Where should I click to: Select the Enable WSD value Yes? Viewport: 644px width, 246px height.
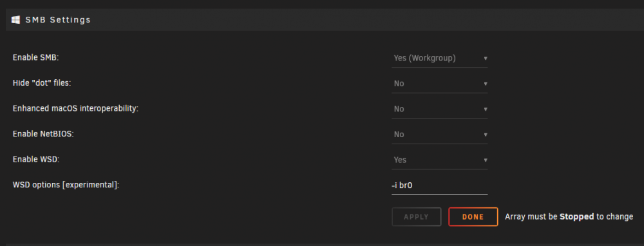pyautogui.click(x=439, y=160)
